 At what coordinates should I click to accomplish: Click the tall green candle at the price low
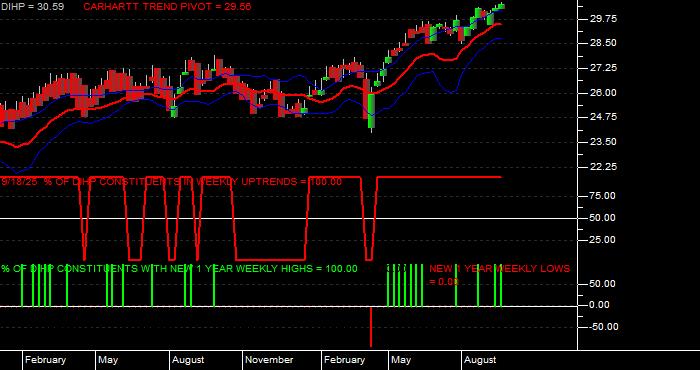pyautogui.click(x=371, y=110)
